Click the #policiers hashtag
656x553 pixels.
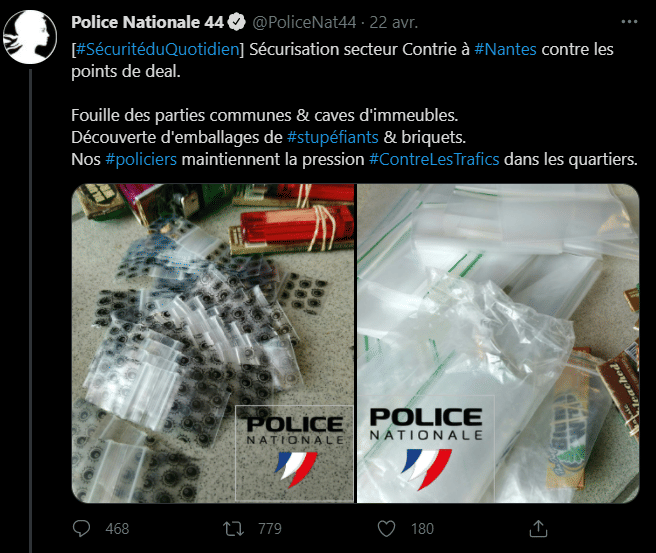tap(141, 159)
